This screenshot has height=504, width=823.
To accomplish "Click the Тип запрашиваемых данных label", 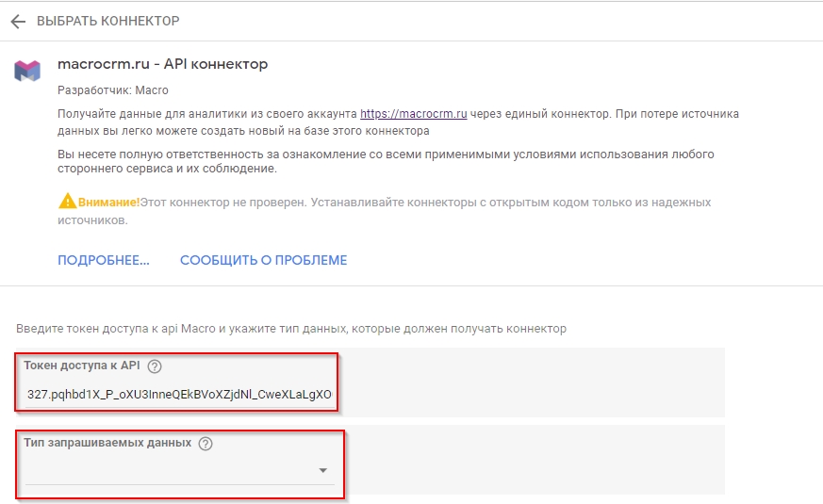I will (x=107, y=444).
